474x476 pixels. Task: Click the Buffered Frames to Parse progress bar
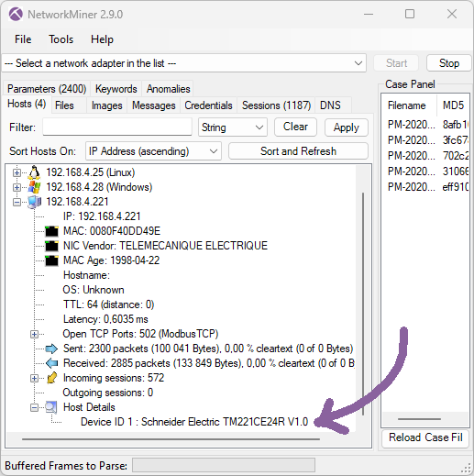pos(224,466)
